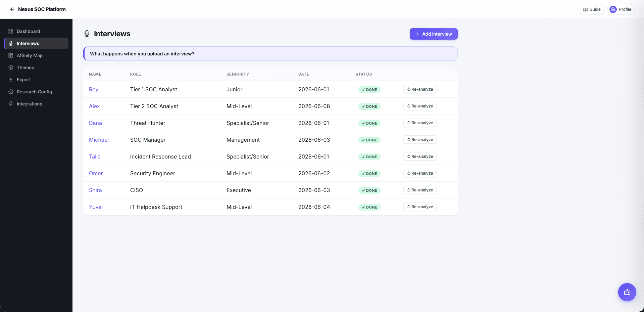The height and width of the screenshot is (312, 644).
Task: Click the Add interview button
Action: [434, 34]
